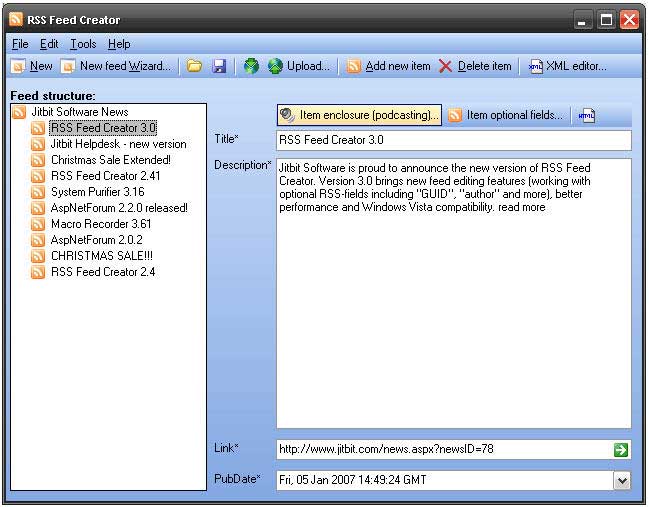
Task: Click the feed icon beside RSS Feed Creator 2.4
Action: pyautogui.click(x=38, y=272)
